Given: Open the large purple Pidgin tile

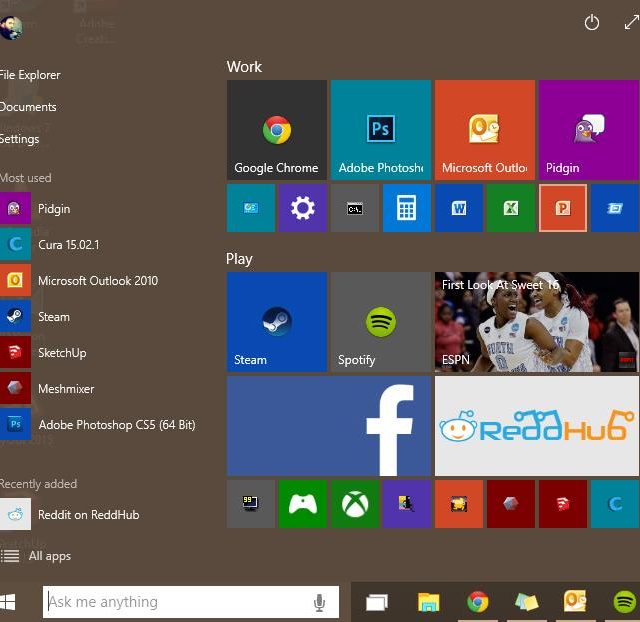Looking at the screenshot, I should (x=589, y=130).
